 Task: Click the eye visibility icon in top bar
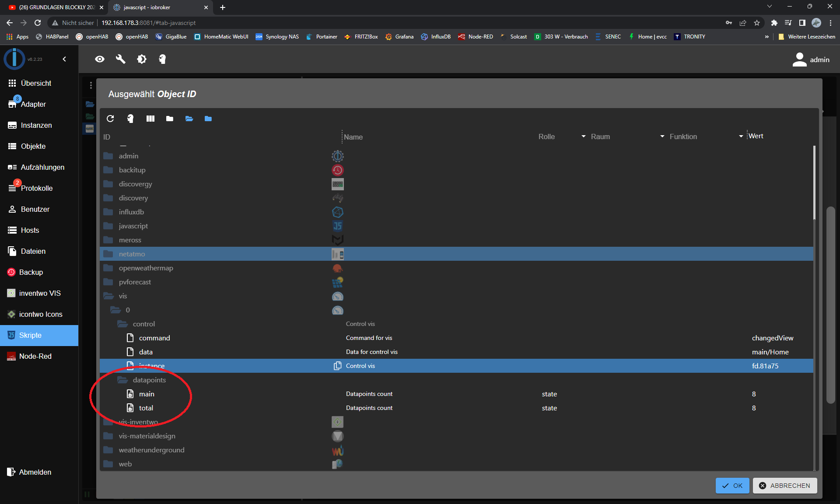point(100,59)
